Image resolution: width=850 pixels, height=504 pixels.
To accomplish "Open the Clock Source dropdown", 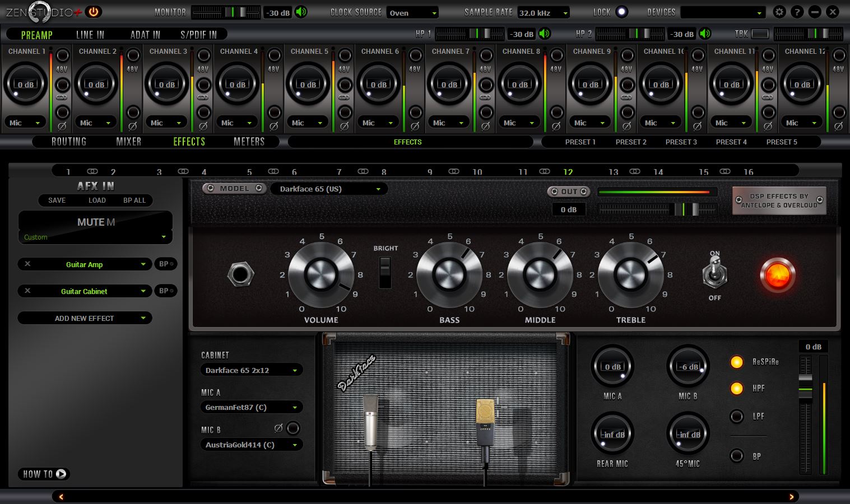I will tap(412, 12).
